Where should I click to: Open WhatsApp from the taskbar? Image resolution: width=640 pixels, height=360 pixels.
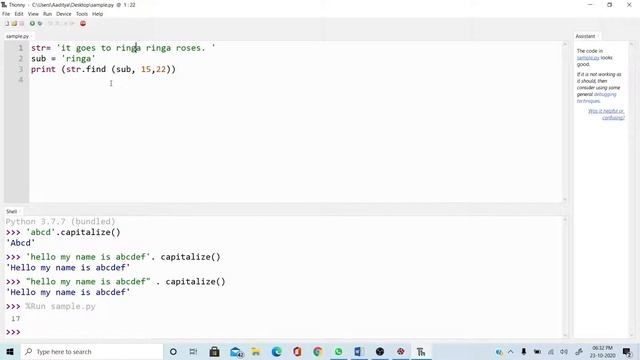pyautogui.click(x=338, y=351)
